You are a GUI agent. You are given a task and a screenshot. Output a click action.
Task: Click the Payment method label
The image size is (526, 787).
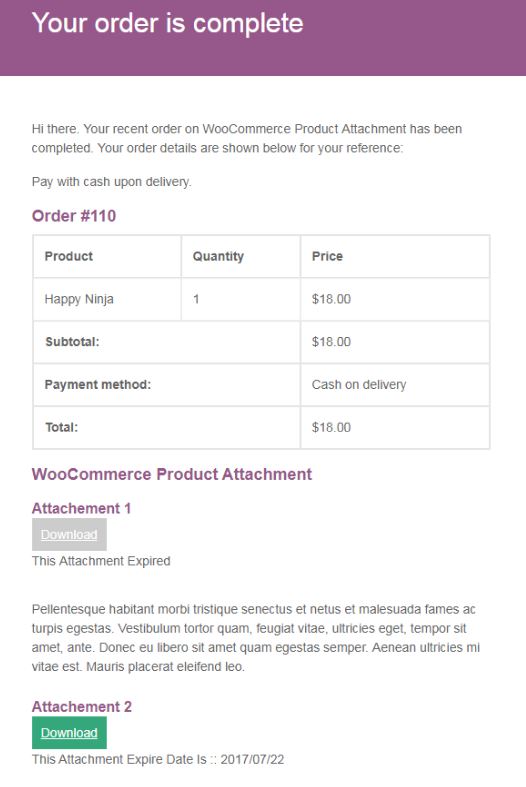pyautogui.click(x=98, y=384)
